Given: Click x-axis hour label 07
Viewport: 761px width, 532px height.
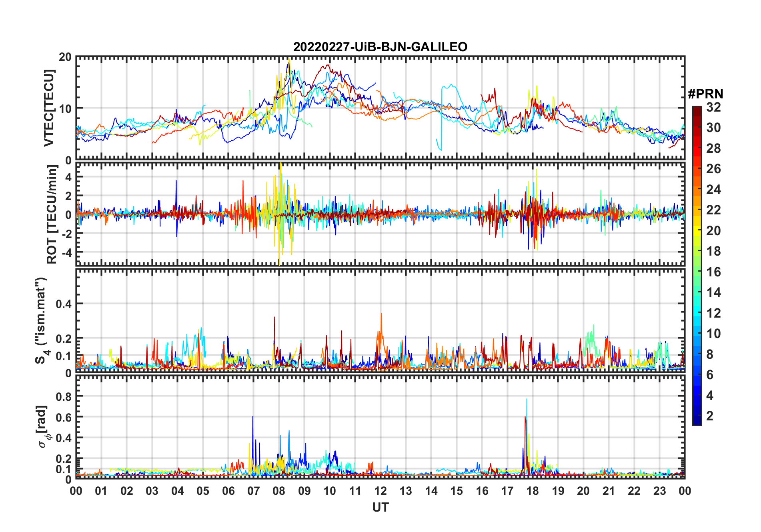Looking at the screenshot, I should click(x=254, y=491).
